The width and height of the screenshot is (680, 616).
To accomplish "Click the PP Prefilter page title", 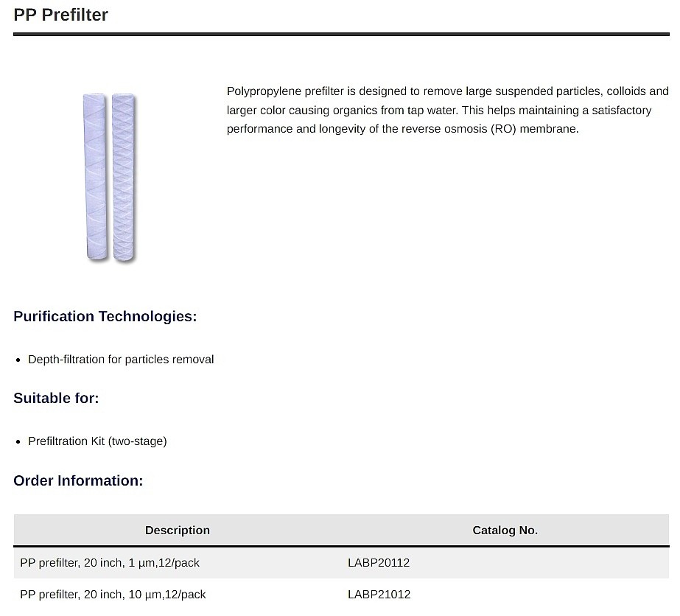I will [x=60, y=15].
